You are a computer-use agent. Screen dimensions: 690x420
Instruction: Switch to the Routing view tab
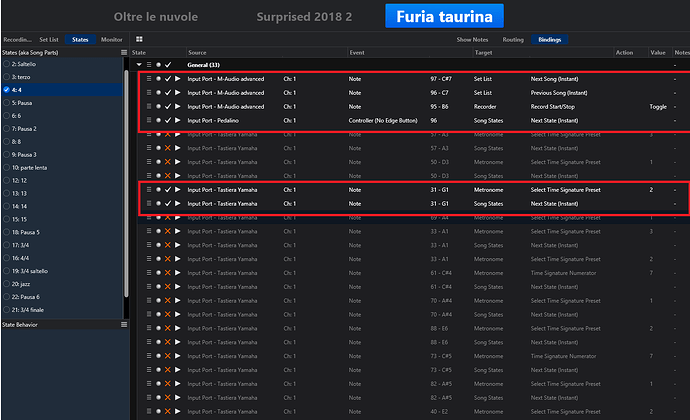tap(513, 40)
